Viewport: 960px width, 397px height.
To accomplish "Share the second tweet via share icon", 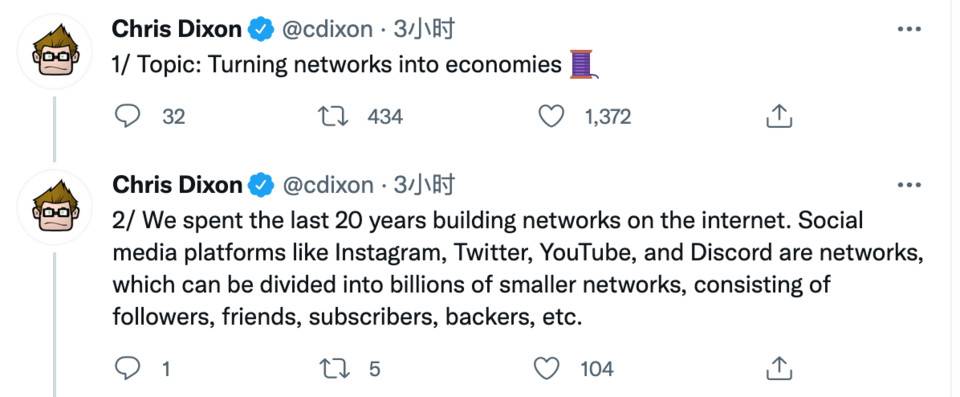I will (779, 368).
